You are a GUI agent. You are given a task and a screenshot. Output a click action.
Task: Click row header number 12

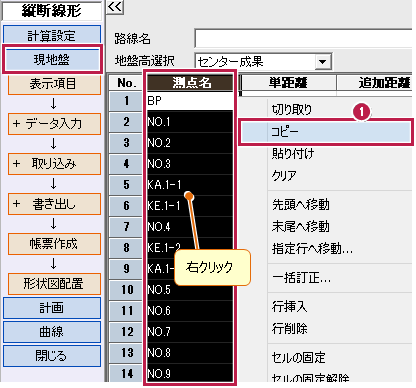(x=126, y=332)
